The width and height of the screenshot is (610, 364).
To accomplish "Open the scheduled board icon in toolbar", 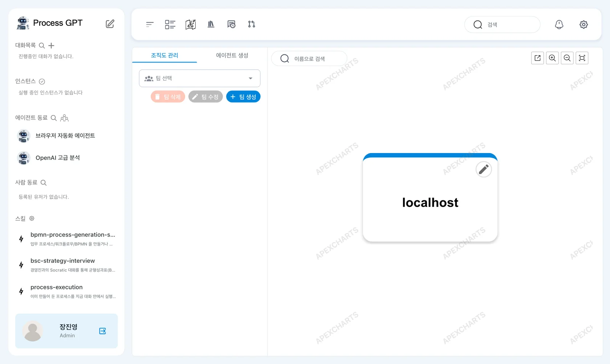I will 231,24.
